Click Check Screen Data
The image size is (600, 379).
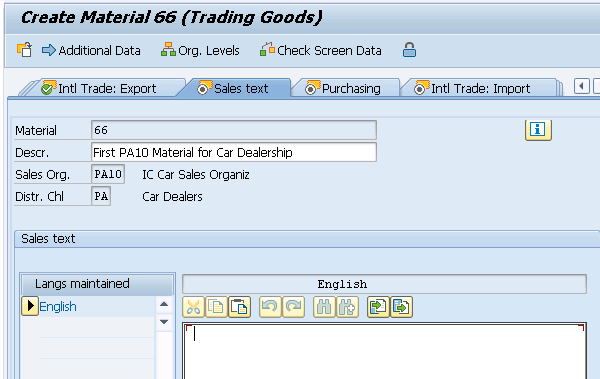coord(321,51)
